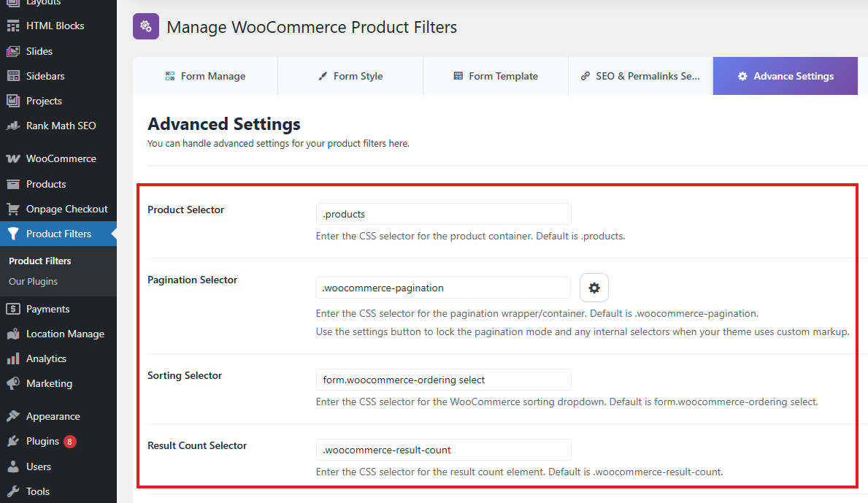Screen dimensions: 868x503
Task: Focus the Pagination Selector input field
Action: pyautogui.click(x=443, y=288)
